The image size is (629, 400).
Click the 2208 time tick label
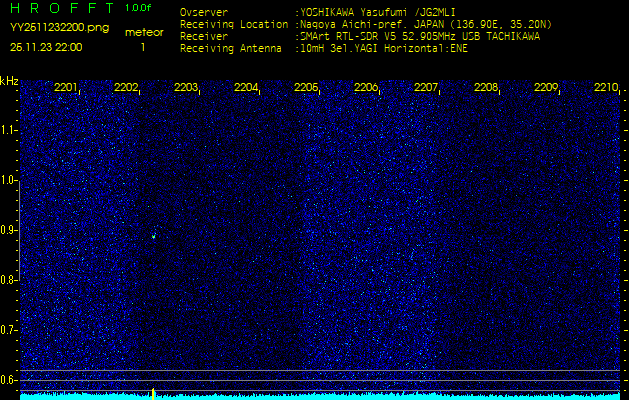point(486,87)
